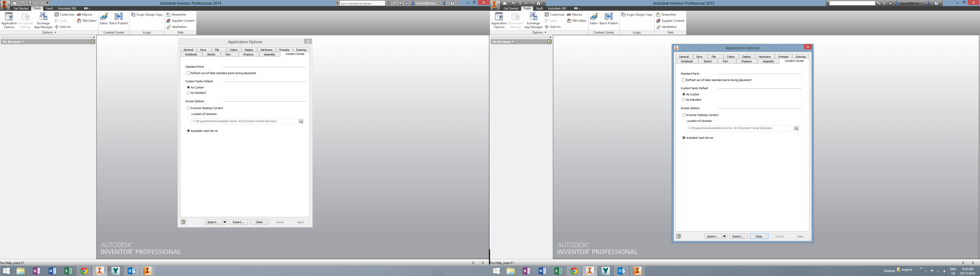
Task: Browse for libraries location in the 2014 dialog
Action: coord(301,121)
